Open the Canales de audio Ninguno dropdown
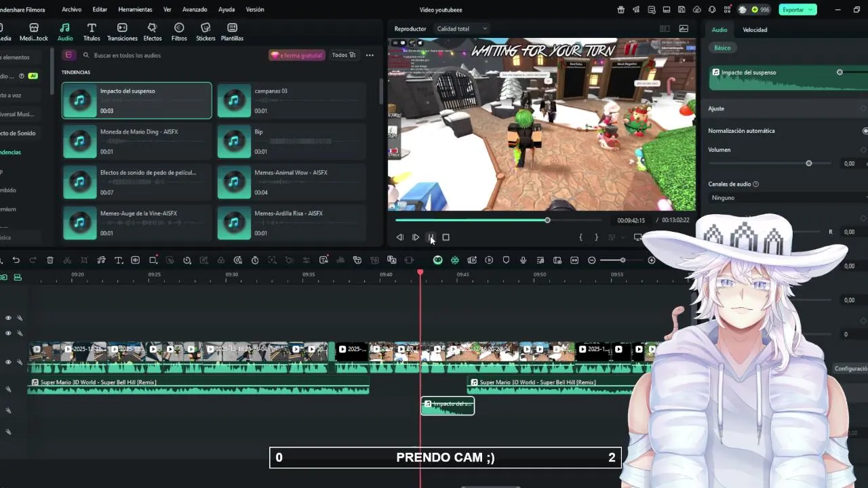This screenshot has width=868, height=488. [787, 198]
